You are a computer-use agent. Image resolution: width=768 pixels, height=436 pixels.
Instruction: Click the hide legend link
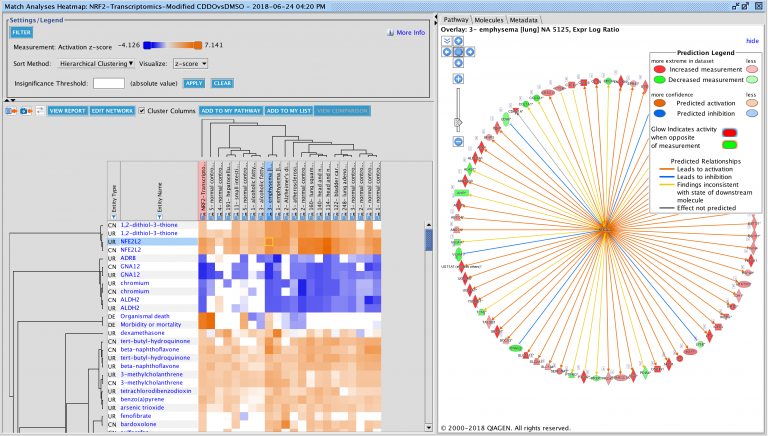click(752, 41)
